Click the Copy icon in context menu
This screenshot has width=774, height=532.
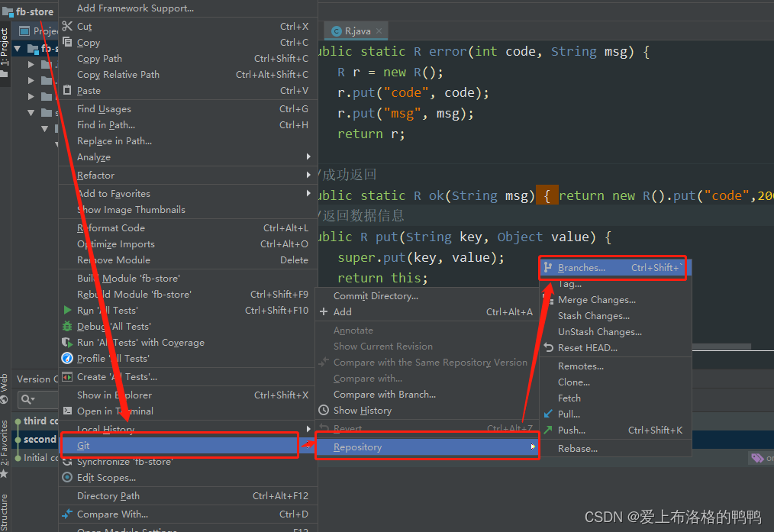67,42
